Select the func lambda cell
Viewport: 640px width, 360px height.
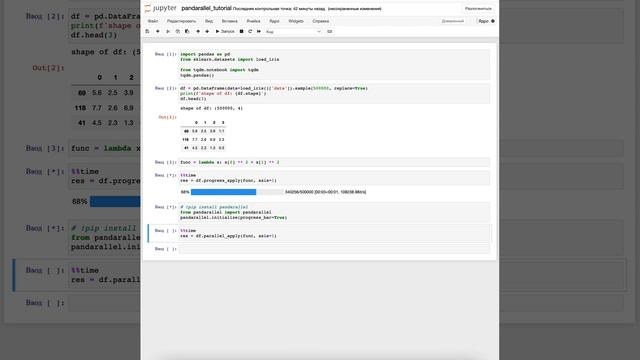(334, 162)
